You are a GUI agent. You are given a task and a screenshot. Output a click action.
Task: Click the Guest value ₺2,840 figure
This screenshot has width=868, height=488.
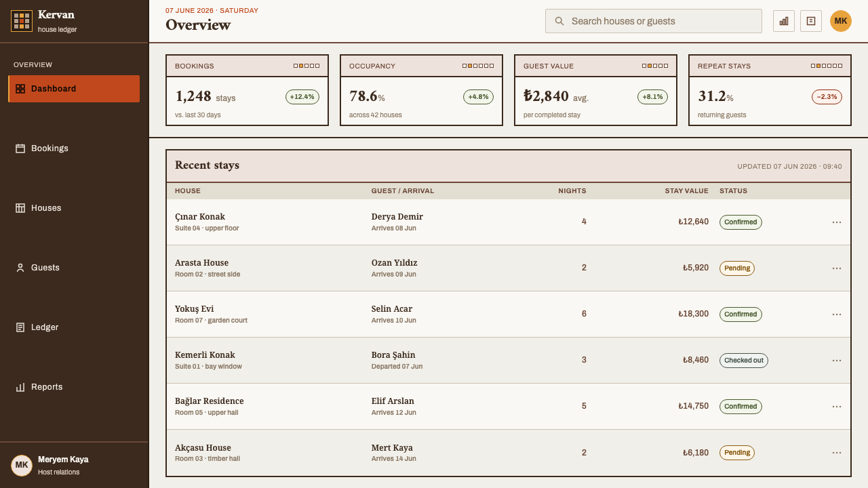click(x=546, y=96)
